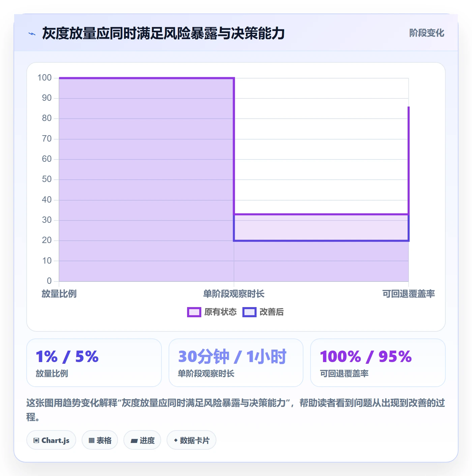The width and height of the screenshot is (472, 476).
Task: Click the bar icon in the 进度 tag
Action: point(134,441)
